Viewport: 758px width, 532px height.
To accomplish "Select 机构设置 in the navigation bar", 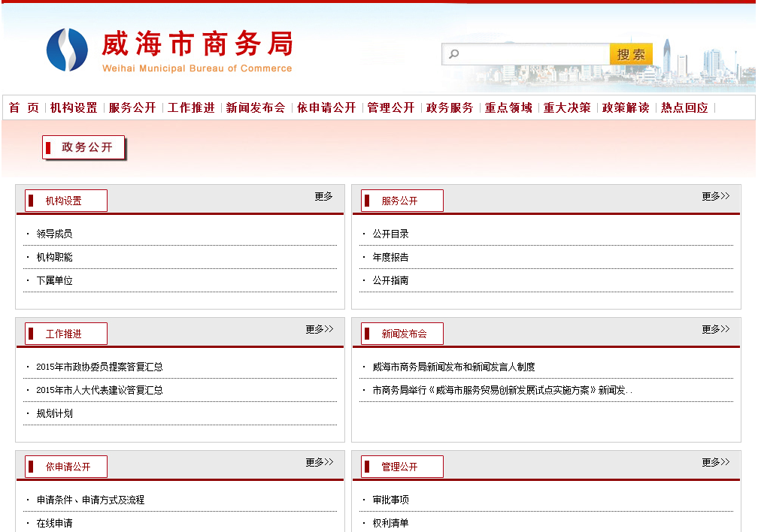I will coord(74,108).
